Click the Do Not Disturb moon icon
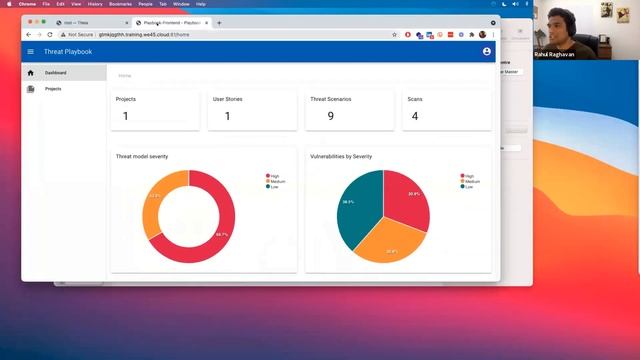 coord(504,4)
